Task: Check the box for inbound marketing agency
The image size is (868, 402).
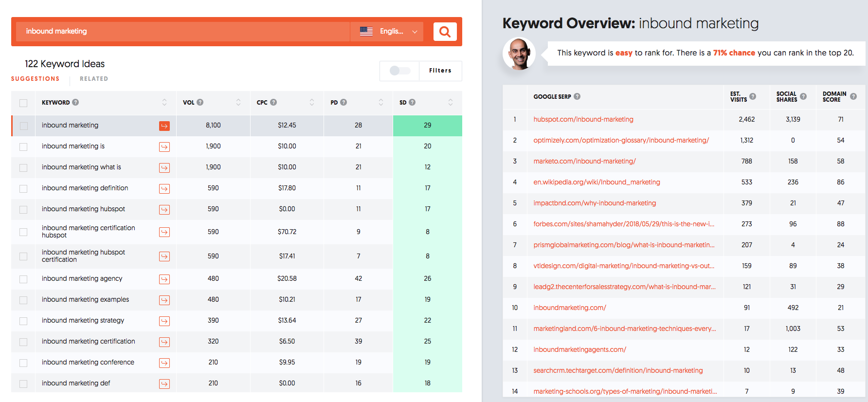Action: tap(23, 279)
